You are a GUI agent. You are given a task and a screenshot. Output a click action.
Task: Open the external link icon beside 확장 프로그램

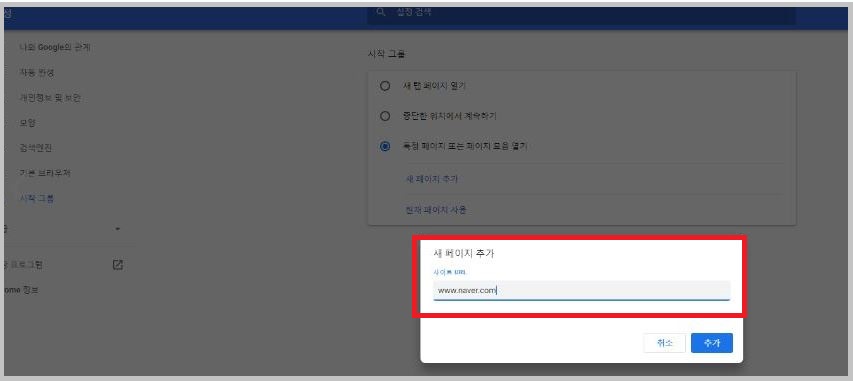pos(118,265)
